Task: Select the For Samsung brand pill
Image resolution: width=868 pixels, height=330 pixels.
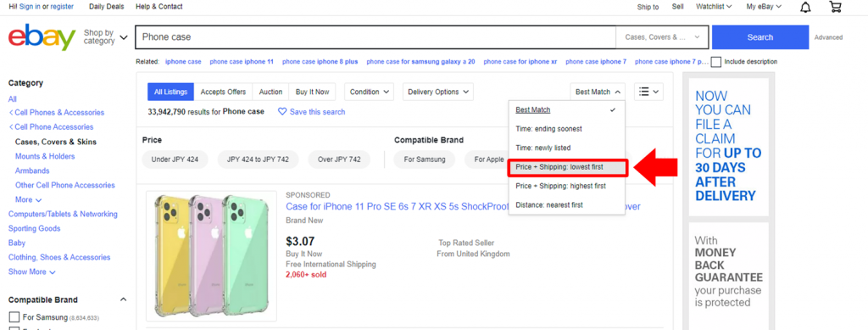Action: click(x=424, y=159)
